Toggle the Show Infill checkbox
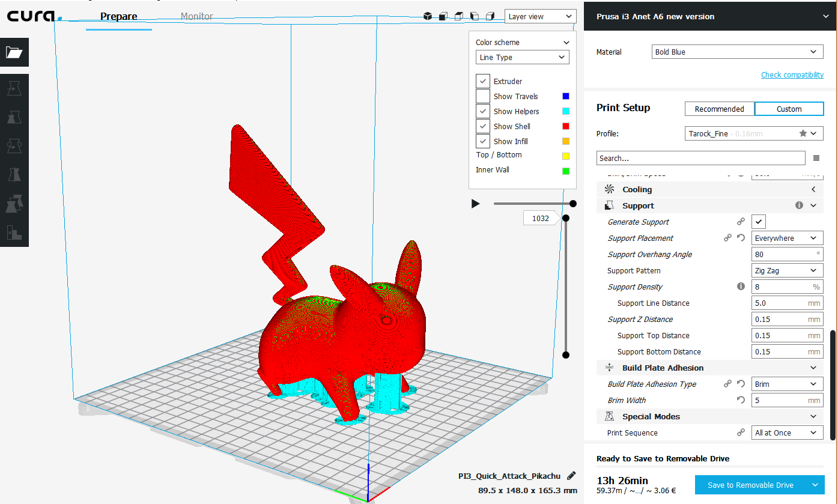 483,141
